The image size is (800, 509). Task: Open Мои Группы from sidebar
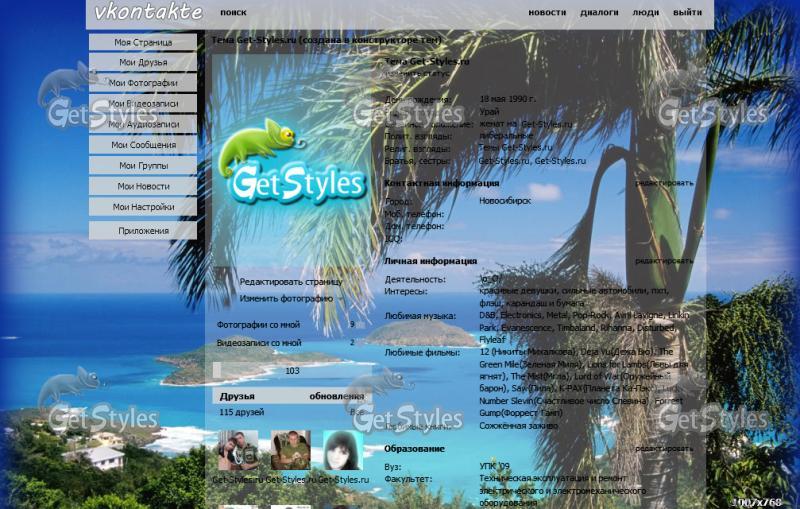click(143, 166)
